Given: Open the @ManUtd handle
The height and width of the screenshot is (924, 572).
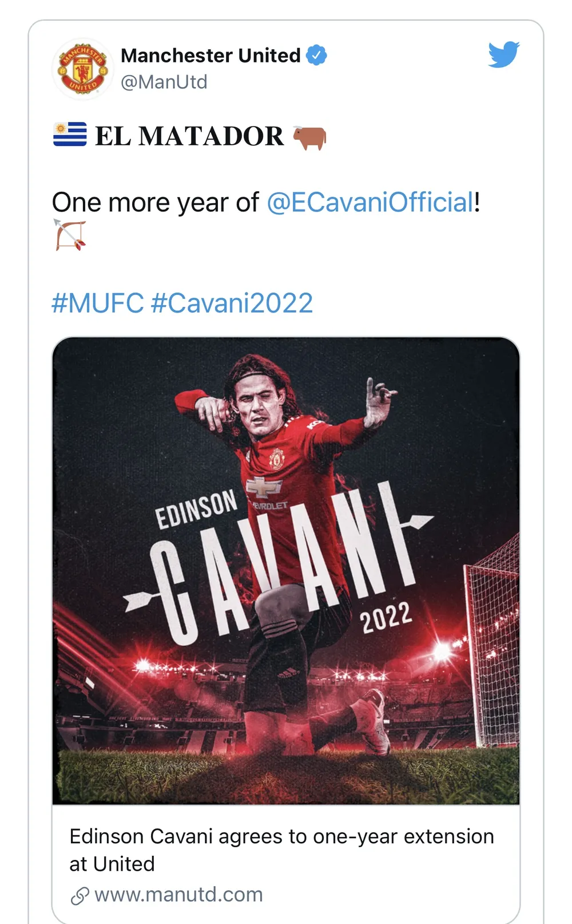Looking at the screenshot, I should 164,82.
